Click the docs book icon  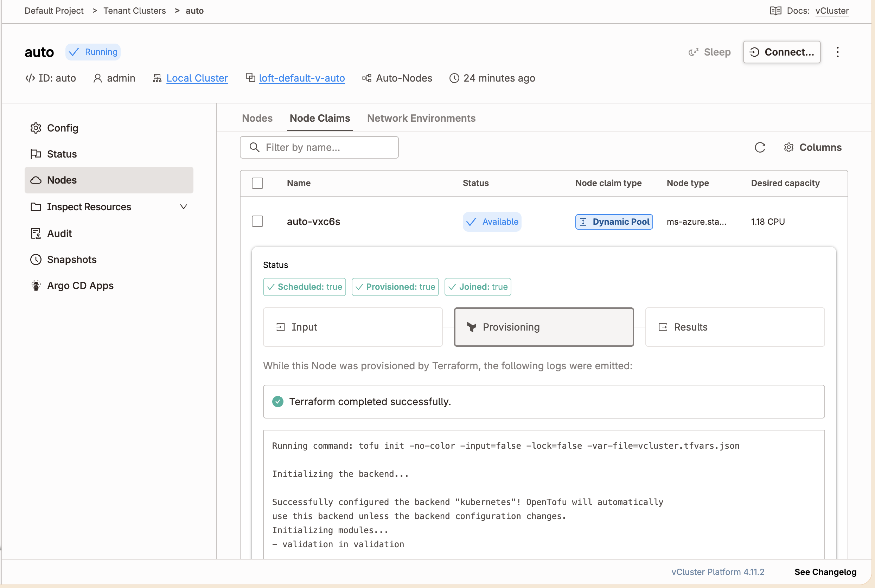tap(775, 11)
